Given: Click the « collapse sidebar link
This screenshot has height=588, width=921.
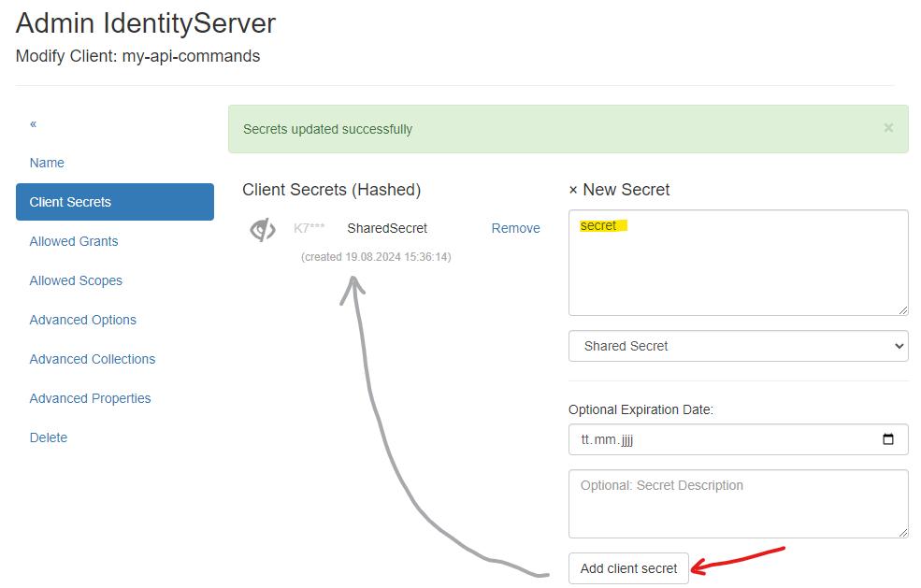Looking at the screenshot, I should (x=34, y=123).
